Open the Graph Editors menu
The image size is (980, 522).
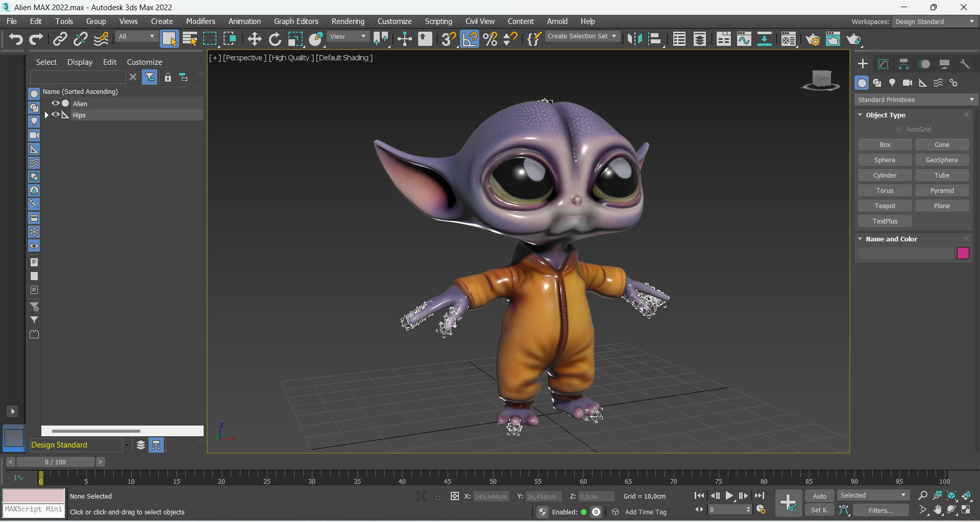tap(296, 21)
